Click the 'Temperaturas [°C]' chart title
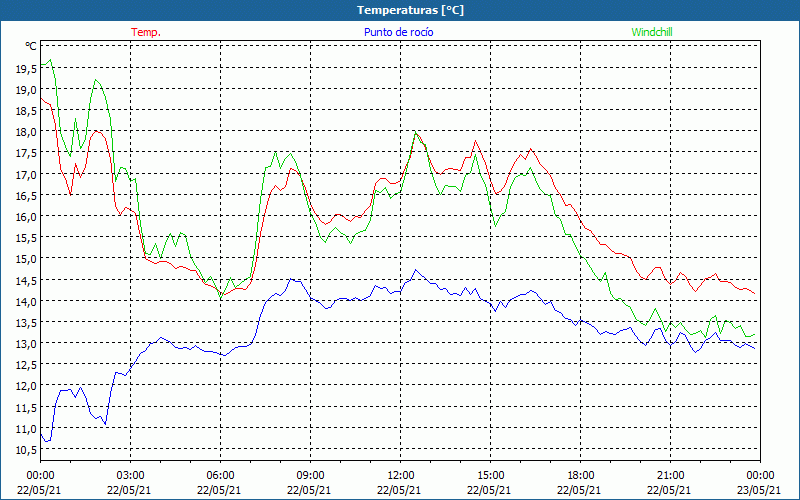The image size is (800, 500). point(410,10)
